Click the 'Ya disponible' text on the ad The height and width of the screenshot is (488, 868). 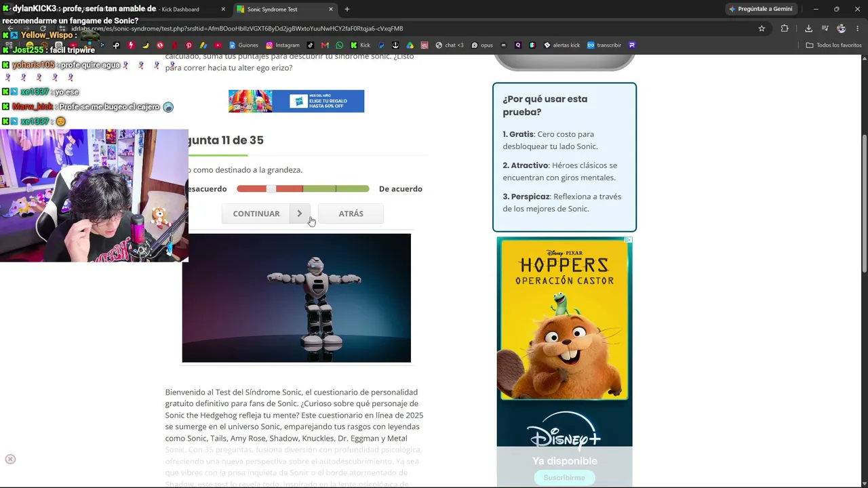pos(565,461)
